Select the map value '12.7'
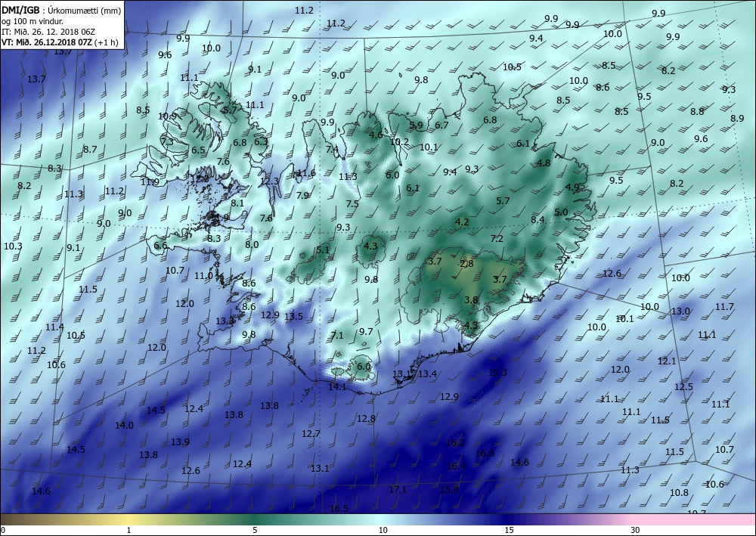This screenshot has height=536, width=756. click(x=311, y=434)
